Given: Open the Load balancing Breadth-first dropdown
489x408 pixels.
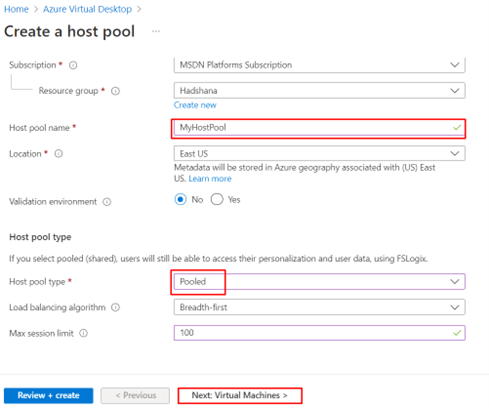Looking at the screenshot, I should click(x=319, y=307).
